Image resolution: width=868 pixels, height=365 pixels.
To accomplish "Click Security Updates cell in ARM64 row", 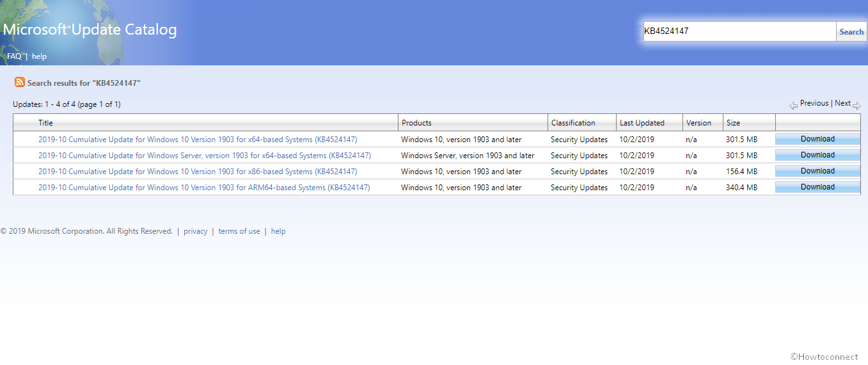I will pos(579,188).
